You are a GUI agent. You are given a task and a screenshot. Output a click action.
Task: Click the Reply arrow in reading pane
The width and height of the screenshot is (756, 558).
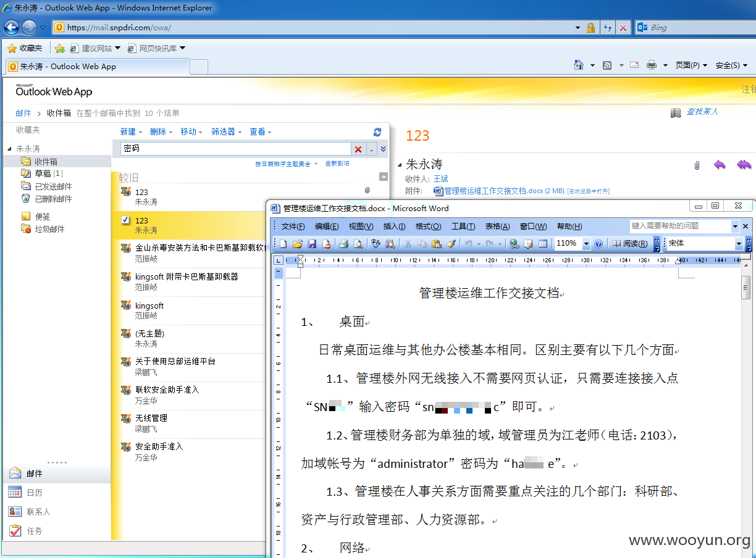[720, 165]
